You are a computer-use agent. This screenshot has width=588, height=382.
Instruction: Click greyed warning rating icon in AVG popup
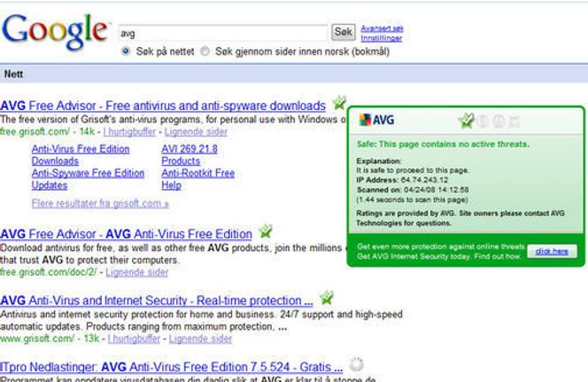click(483, 121)
